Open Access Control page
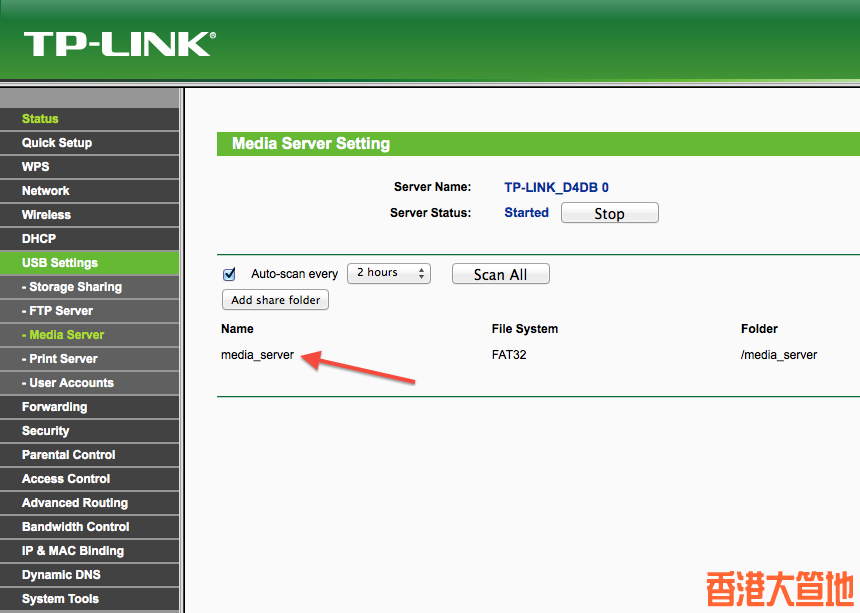 coord(89,479)
